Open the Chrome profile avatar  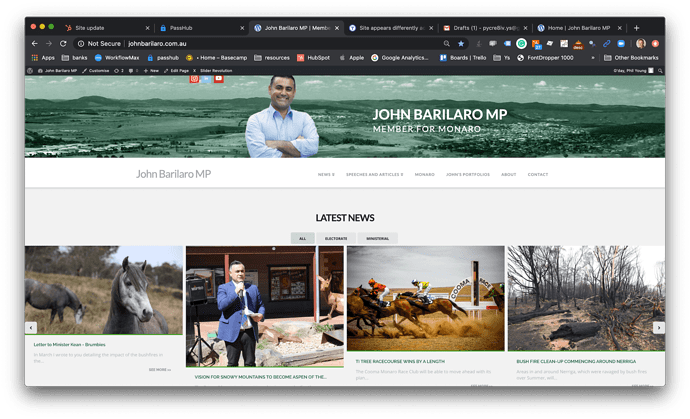[x=641, y=43]
